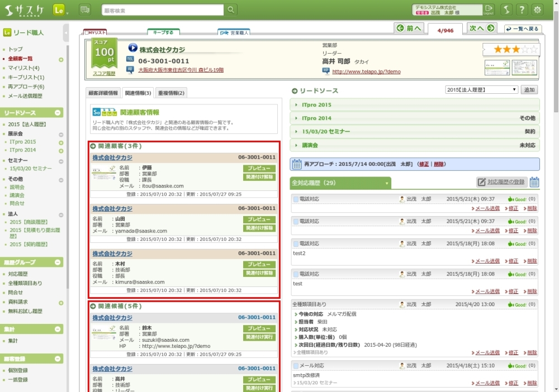Open the chat message icon in header
The width and height of the screenshot is (559, 392).
[85, 9]
